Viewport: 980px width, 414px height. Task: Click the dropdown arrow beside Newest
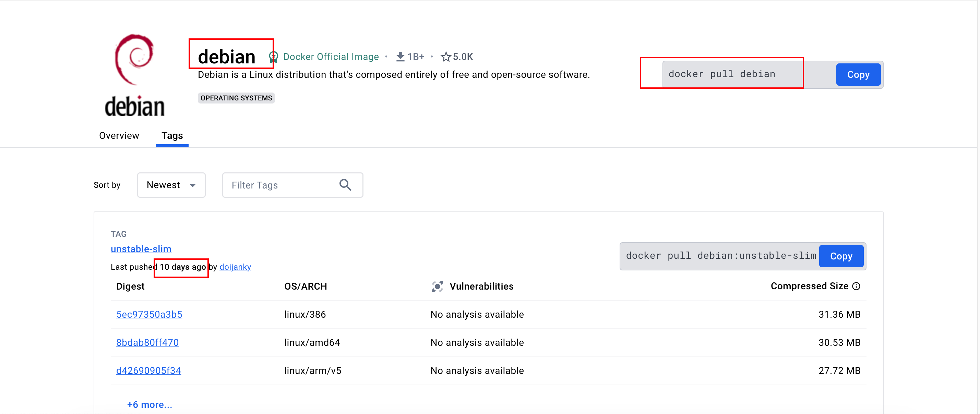coord(192,185)
